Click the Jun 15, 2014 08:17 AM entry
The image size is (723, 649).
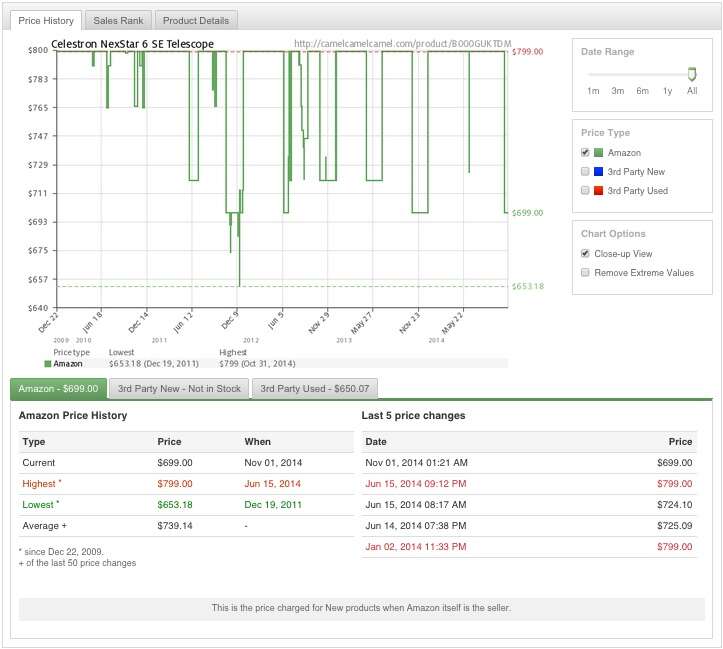click(x=416, y=505)
